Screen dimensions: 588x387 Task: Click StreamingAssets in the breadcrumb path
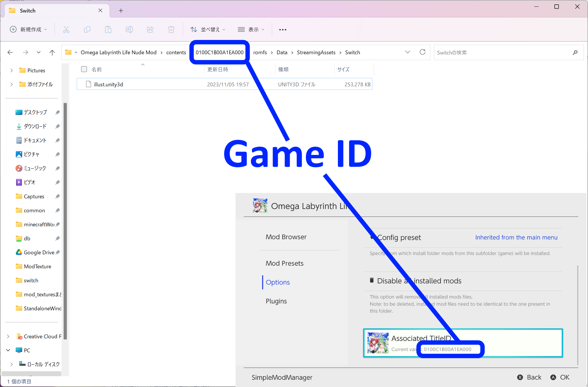coord(316,52)
